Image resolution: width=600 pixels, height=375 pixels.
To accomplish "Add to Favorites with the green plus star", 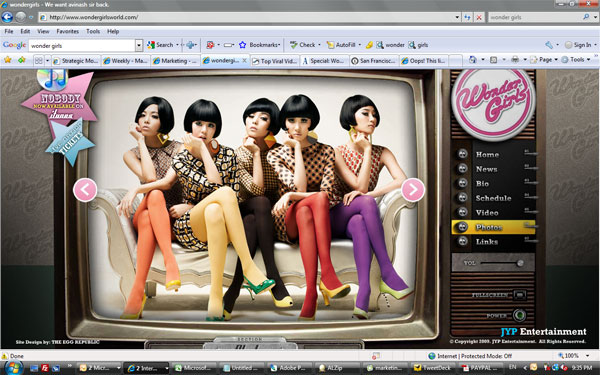I will tap(21, 60).
